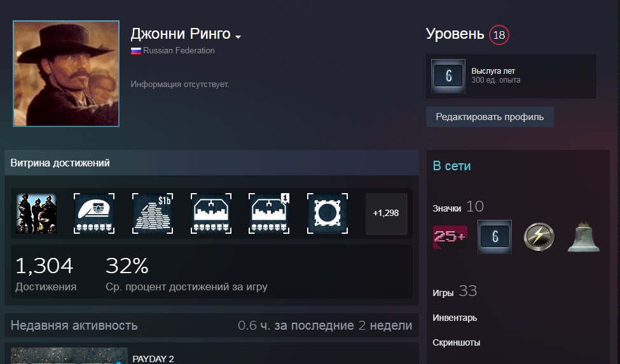Viewport: 620px width, 364px height.
Task: Open the soldiers achievement icon in the showcase
Action: [x=36, y=213]
